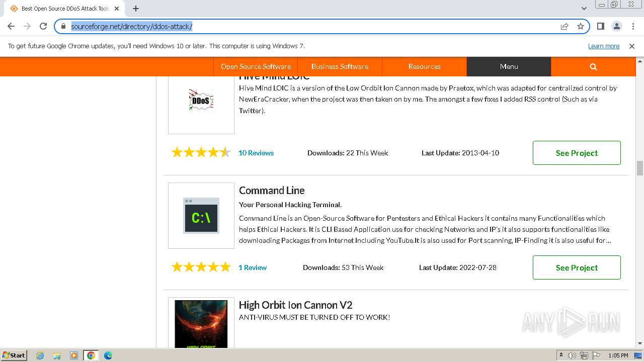Click Hive Mind LOIC star rating
Screen dimensions: 644x362
click(x=201, y=152)
